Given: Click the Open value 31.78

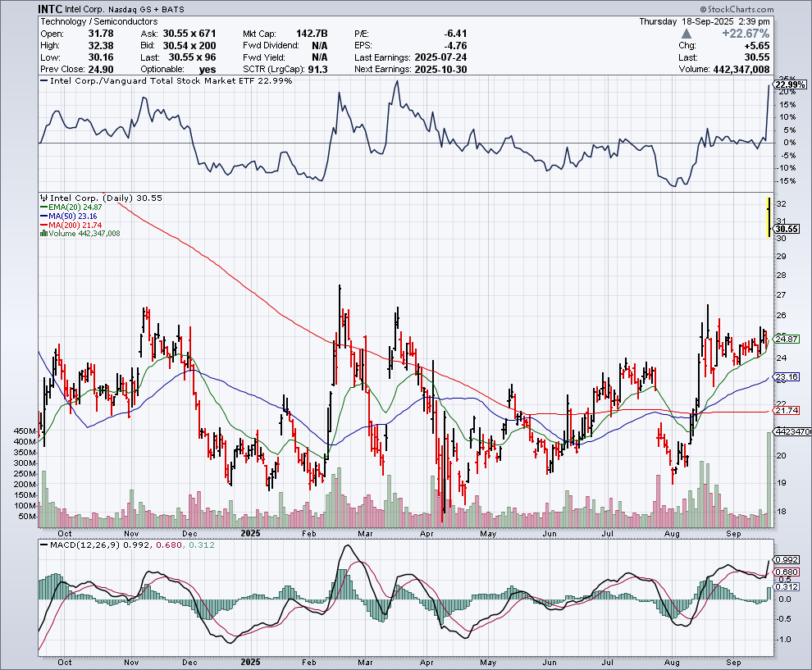Looking at the screenshot, I should tap(101, 34).
